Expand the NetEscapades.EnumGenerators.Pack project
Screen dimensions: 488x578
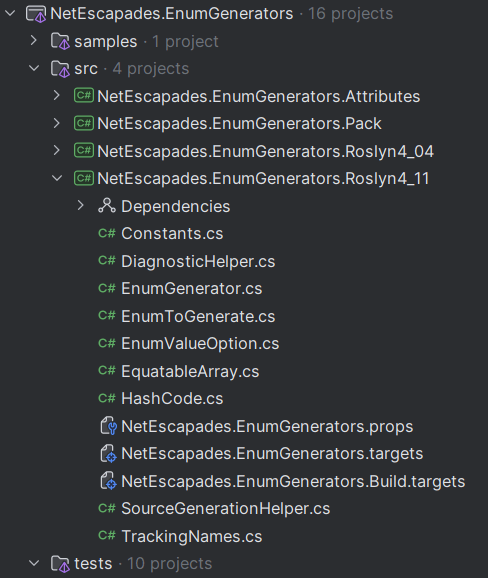click(56, 123)
